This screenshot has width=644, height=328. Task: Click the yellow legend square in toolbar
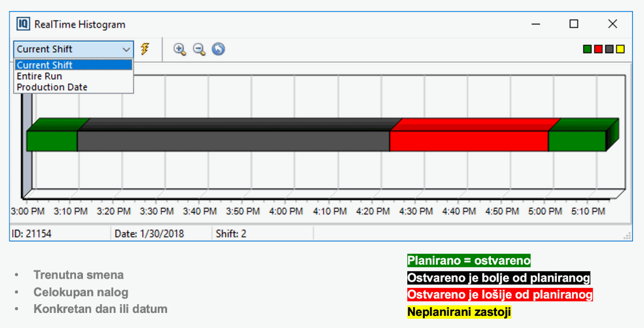pyautogui.click(x=620, y=49)
